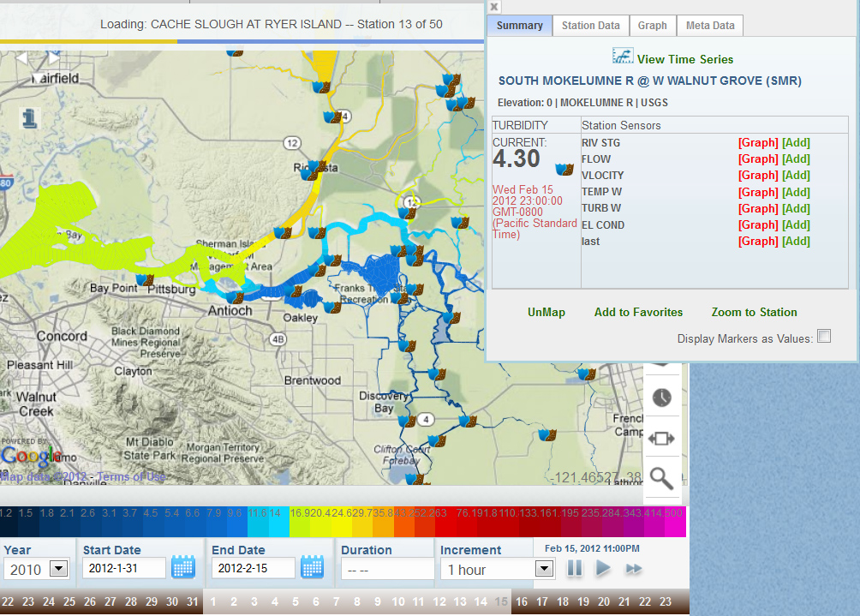
Task: Click the station loading progress bar
Action: (x=242, y=41)
